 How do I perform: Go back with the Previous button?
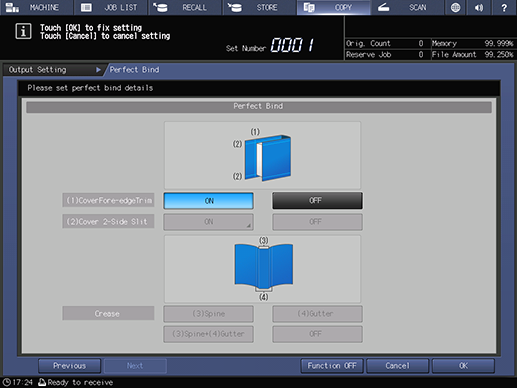(69, 366)
